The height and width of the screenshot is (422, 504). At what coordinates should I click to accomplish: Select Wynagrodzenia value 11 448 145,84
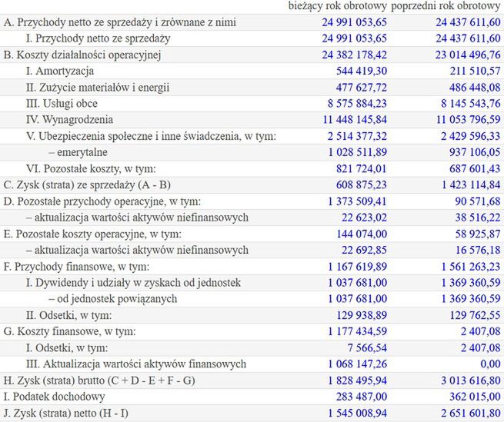click(x=355, y=119)
